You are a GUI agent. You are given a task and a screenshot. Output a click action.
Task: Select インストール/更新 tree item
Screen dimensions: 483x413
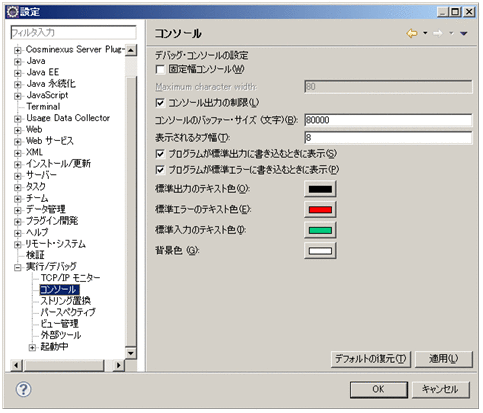point(58,164)
